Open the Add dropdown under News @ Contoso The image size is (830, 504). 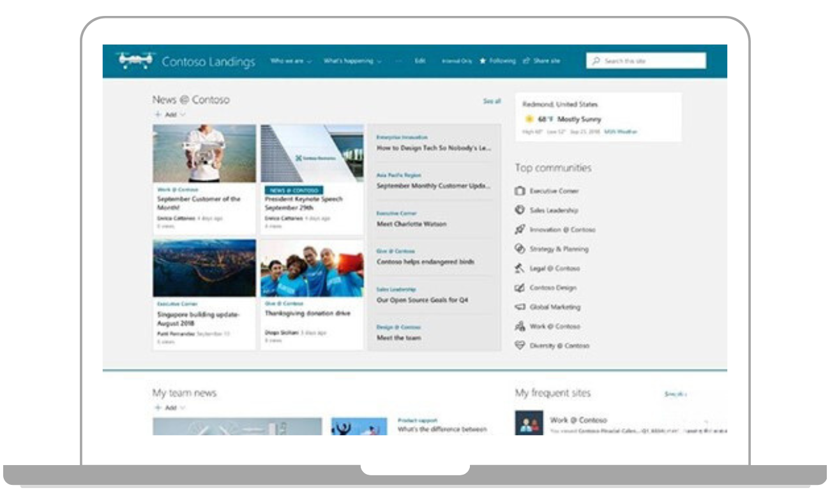[x=170, y=115]
